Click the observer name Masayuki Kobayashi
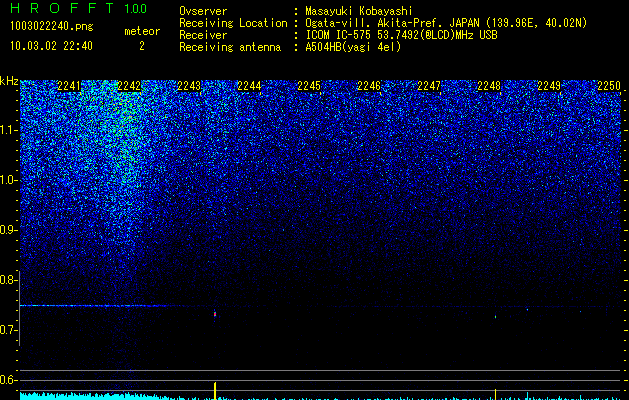 359,11
